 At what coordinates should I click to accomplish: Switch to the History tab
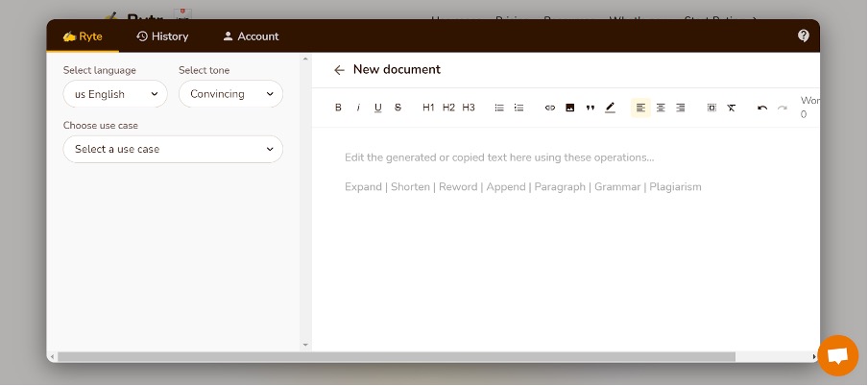162,36
